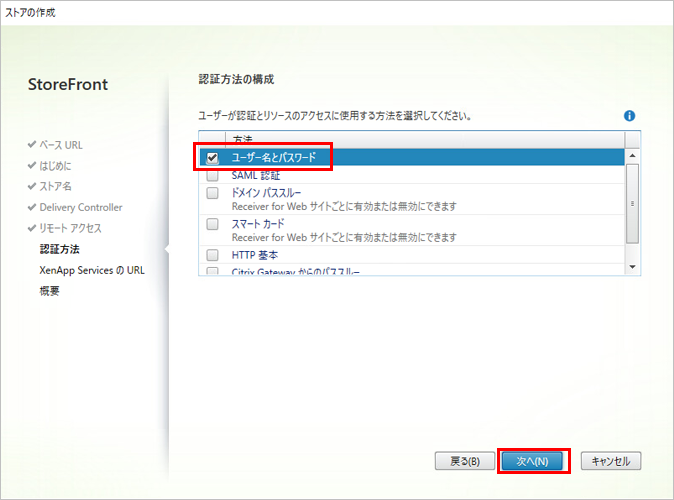This screenshot has height=500, width=674.
Task: Open XenApp Services の URL step
Action: point(92,270)
